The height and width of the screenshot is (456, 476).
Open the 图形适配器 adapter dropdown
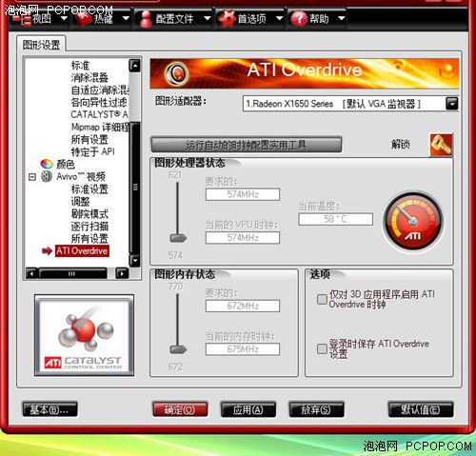point(451,104)
